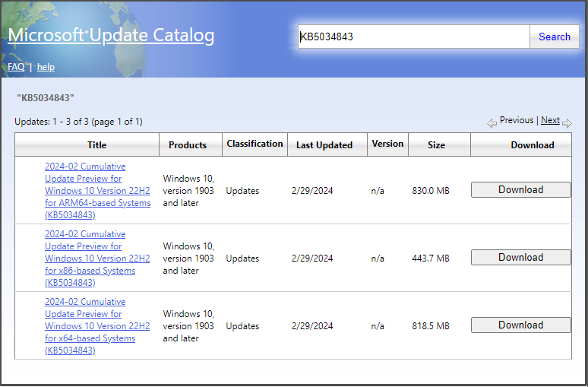This screenshot has height=387, width=588.
Task: Select the 443.7 MB size cell
Action: (x=431, y=259)
